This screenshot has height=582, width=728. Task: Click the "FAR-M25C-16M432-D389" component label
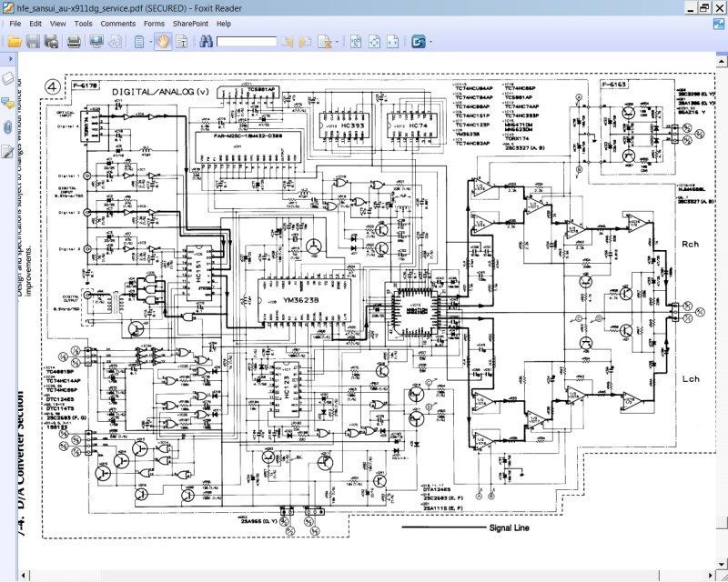[248, 136]
